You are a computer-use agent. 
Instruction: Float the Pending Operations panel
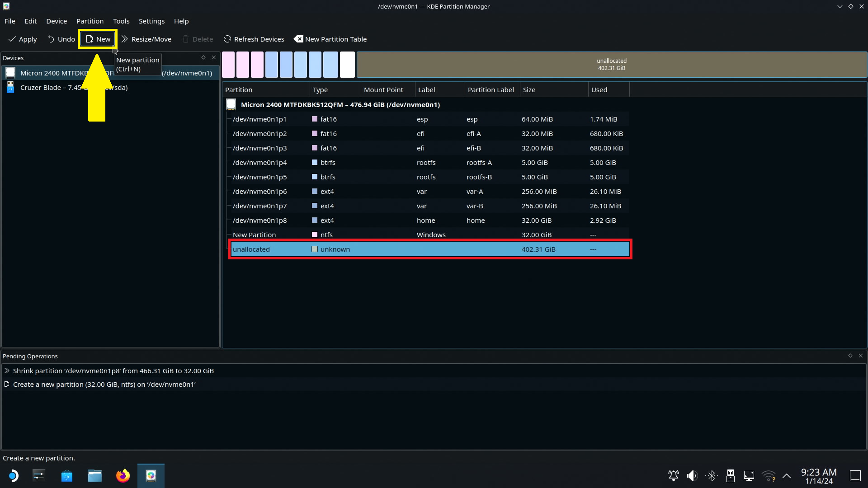(850, 356)
